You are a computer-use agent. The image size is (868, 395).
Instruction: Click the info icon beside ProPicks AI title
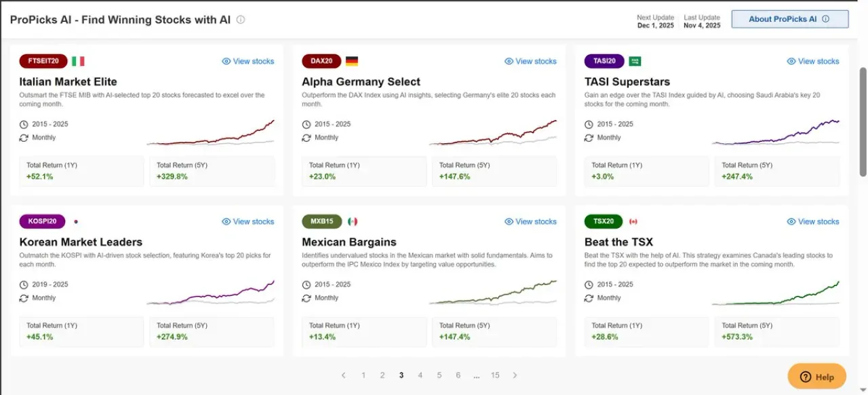[x=241, y=20]
